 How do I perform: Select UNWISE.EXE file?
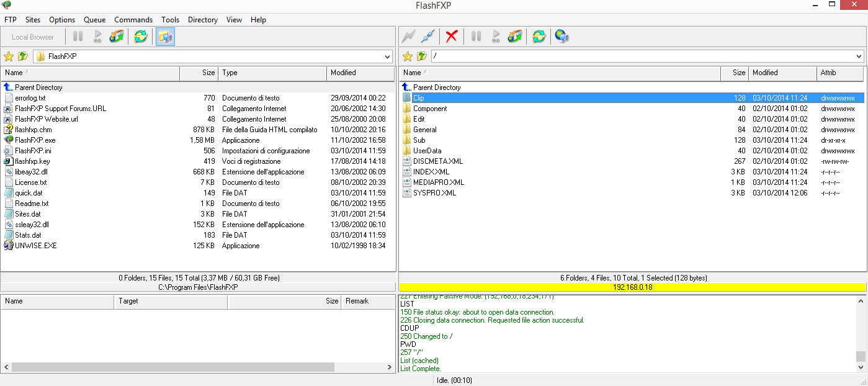36,246
